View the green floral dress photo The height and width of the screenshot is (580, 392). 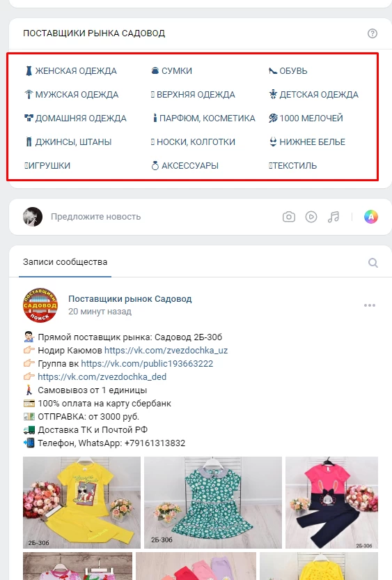coord(213,503)
